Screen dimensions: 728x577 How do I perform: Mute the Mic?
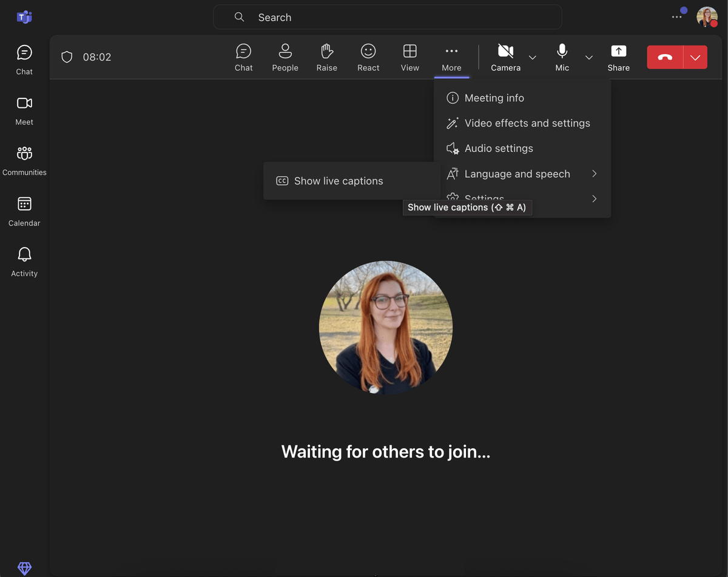click(562, 57)
